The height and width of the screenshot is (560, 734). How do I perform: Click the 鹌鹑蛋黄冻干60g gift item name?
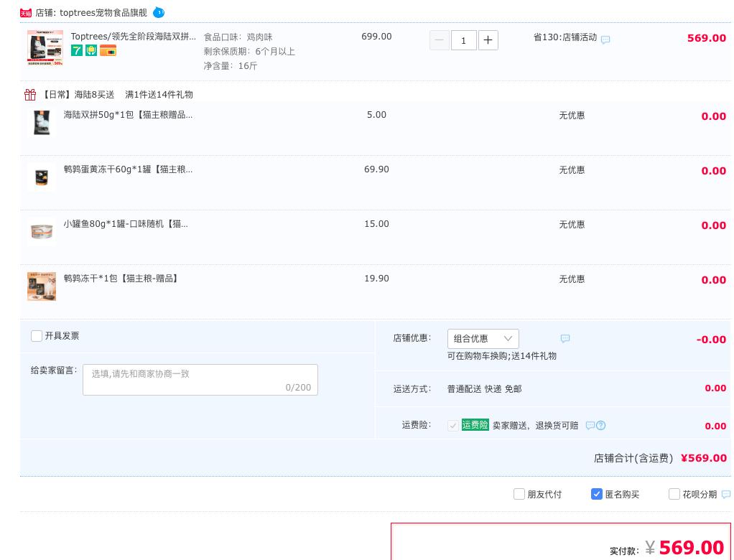tap(128, 170)
